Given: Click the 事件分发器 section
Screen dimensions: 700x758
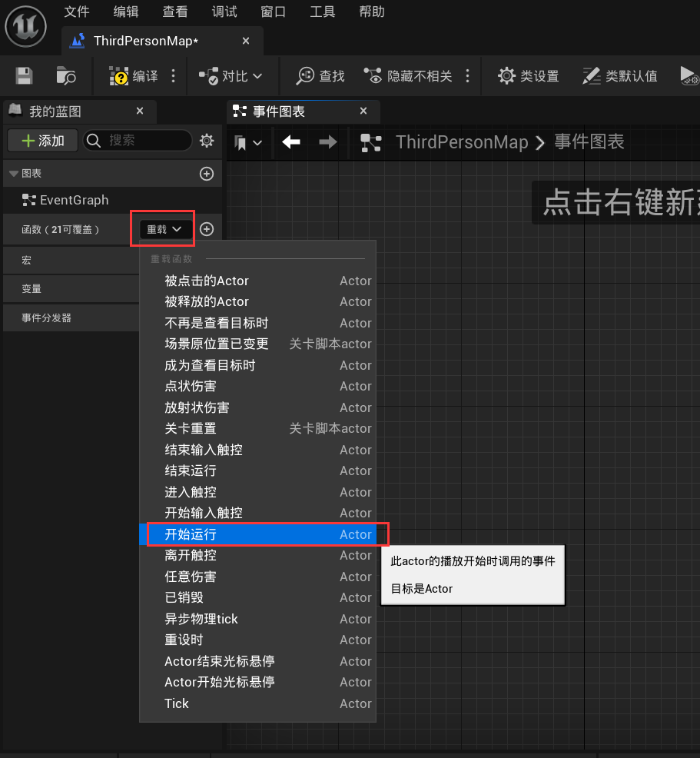Looking at the screenshot, I should (x=71, y=318).
